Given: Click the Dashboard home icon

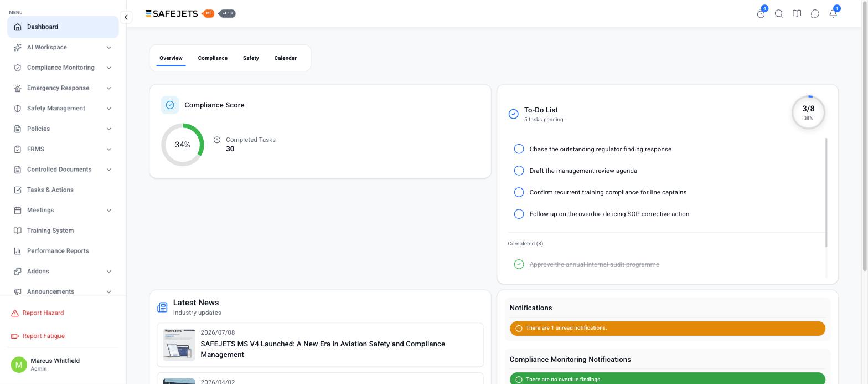Looking at the screenshot, I should tap(18, 27).
